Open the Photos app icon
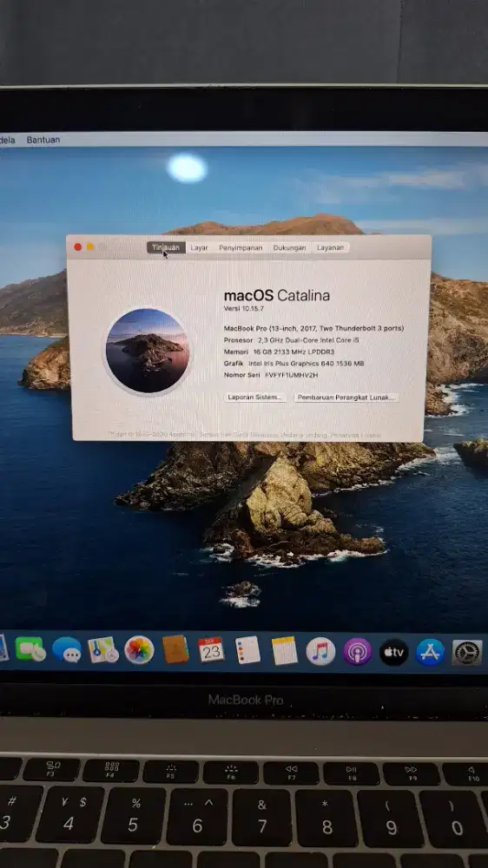Viewport: 488px width, 868px height. [139, 650]
